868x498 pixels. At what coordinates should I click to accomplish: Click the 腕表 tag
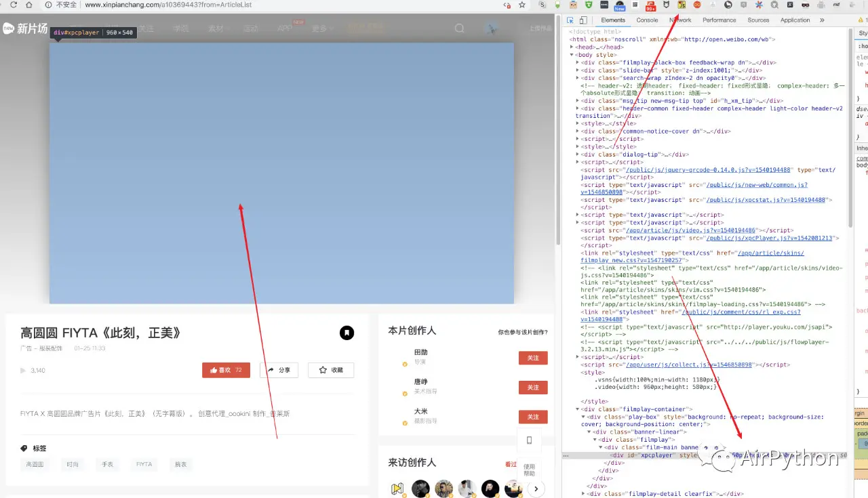point(180,465)
